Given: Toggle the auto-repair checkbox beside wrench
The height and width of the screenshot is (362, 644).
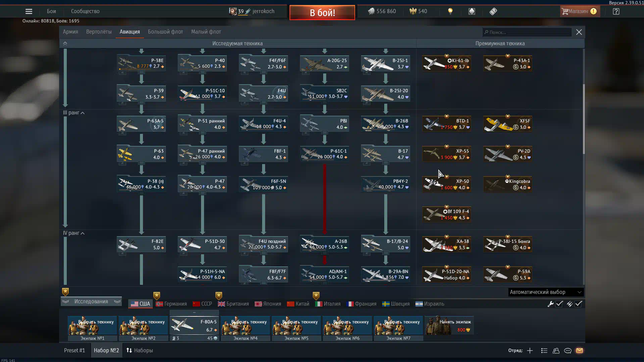Looking at the screenshot, I should [x=559, y=304].
